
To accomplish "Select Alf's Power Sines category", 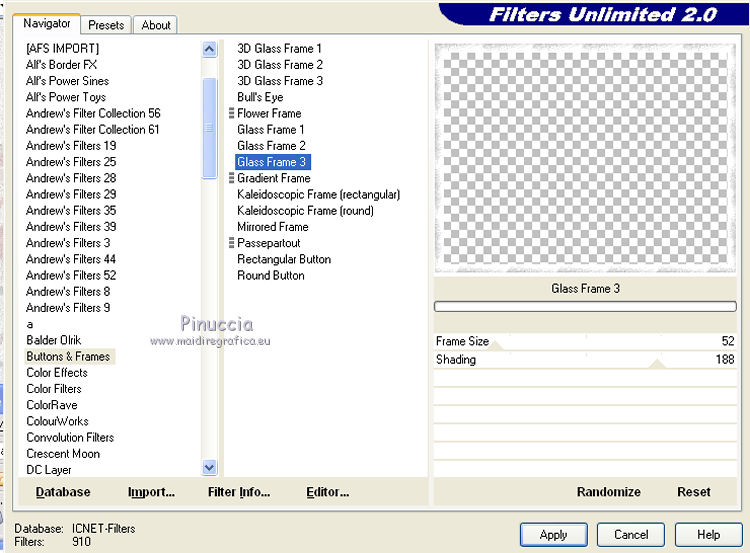I will [67, 81].
